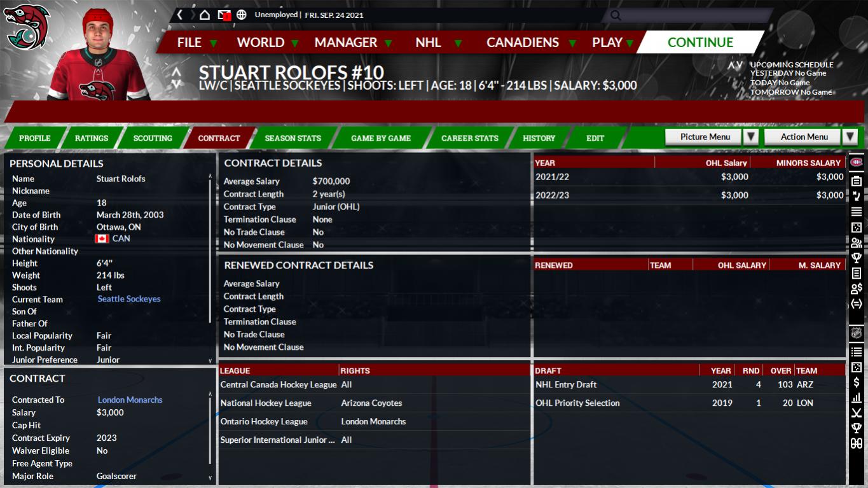This screenshot has width=868, height=488.
Task: Open the standalone dollar sign sidebar icon
Action: click(857, 382)
